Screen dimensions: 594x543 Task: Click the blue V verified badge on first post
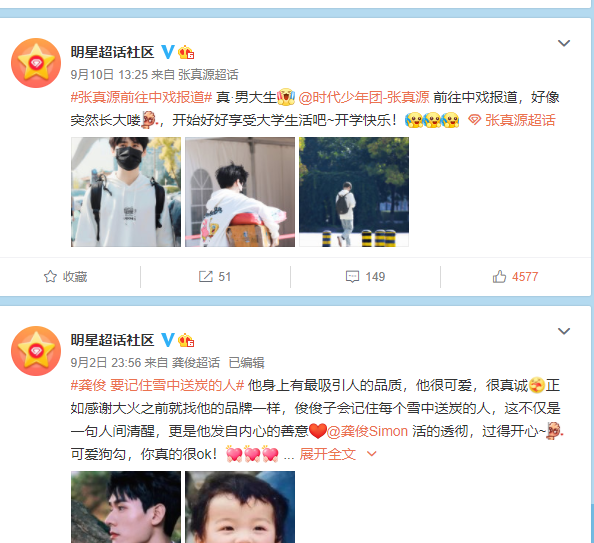[x=168, y=52]
